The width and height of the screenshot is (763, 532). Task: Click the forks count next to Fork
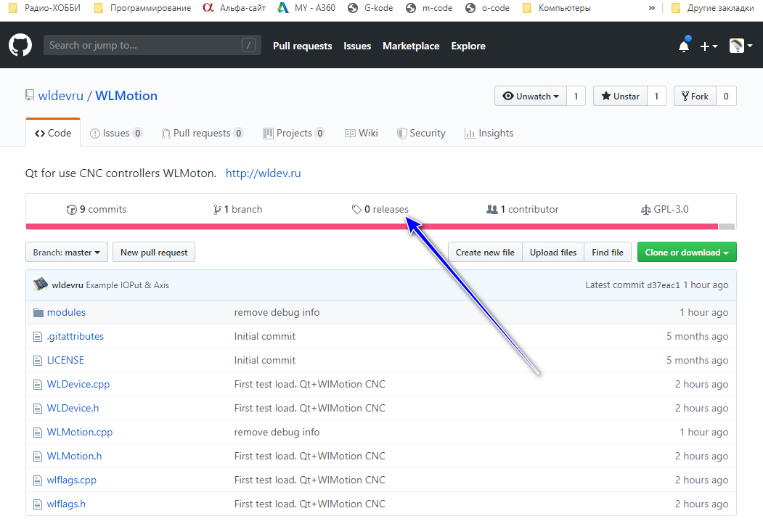726,96
